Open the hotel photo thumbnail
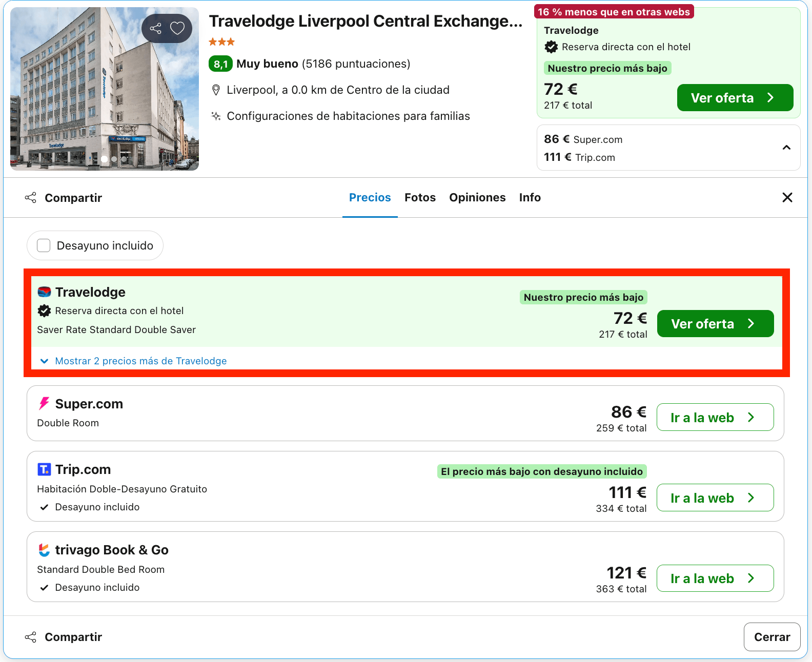Image resolution: width=812 pixels, height=662 pixels. point(105,89)
